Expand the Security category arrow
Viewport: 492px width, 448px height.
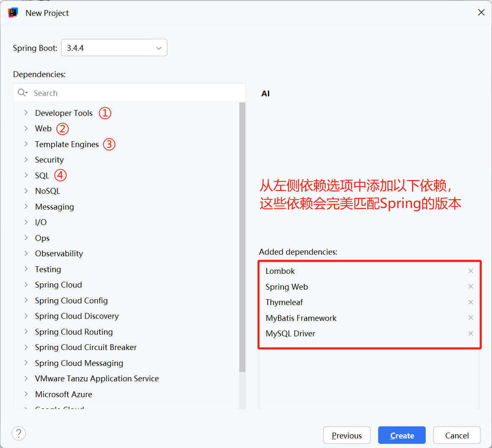pos(26,159)
